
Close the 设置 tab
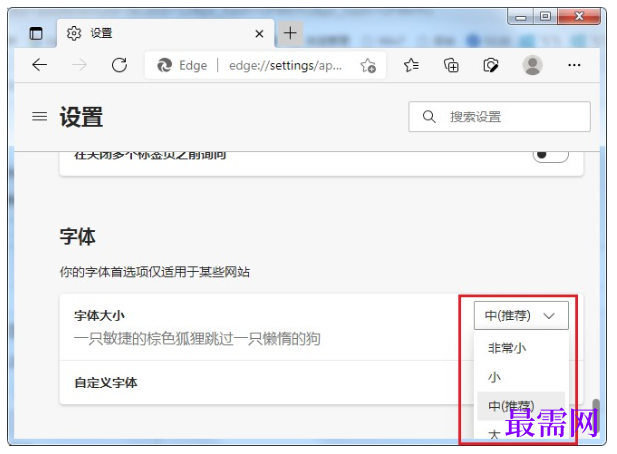pos(259,34)
